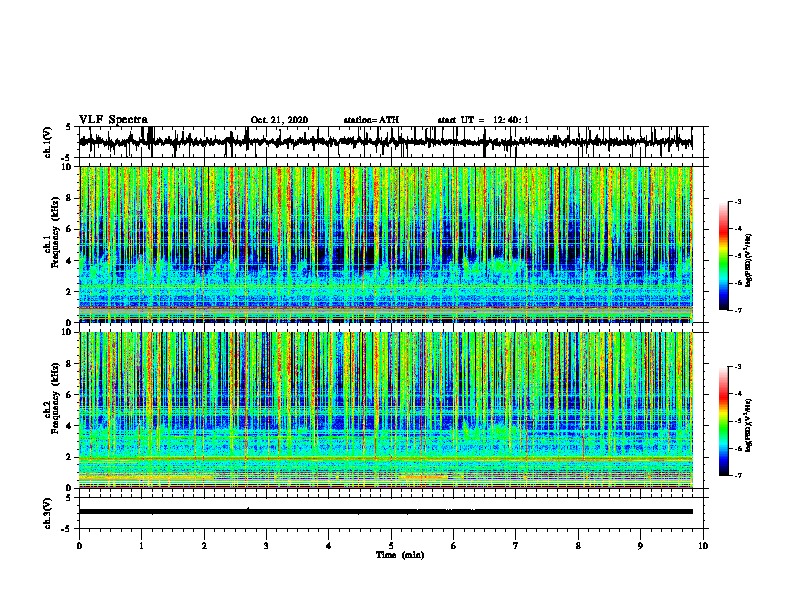Click the "1" tick on the time axis
Image resolution: width=792 pixels, height=612 pixels.
(141, 546)
